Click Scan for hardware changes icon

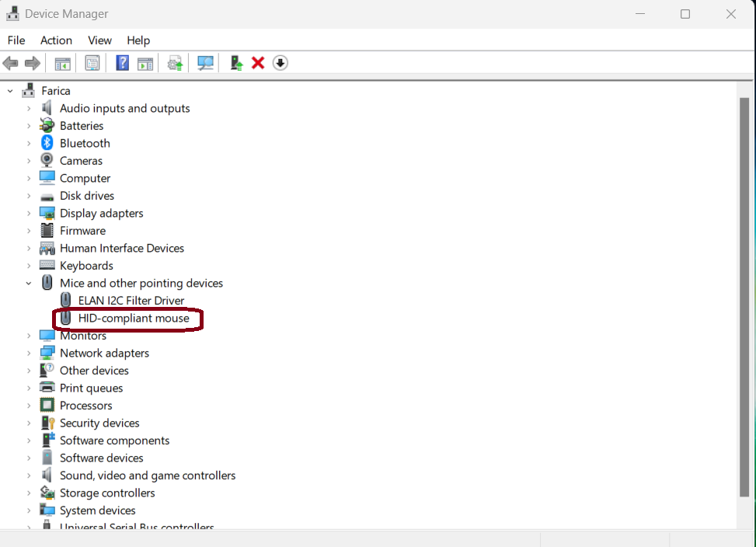pyautogui.click(x=205, y=63)
